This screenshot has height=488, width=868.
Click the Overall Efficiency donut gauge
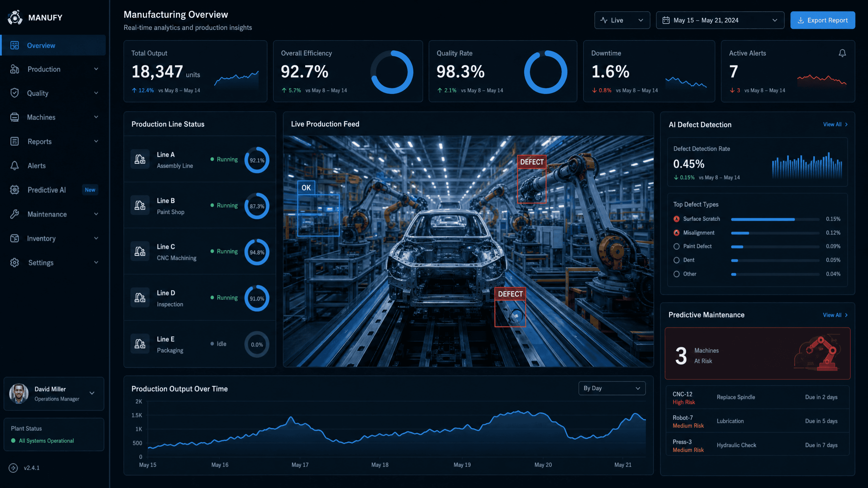[392, 72]
